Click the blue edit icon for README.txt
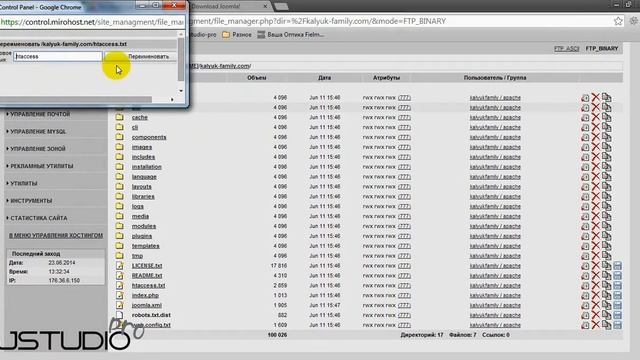Screen dimensions: 640x360 coord(617,276)
